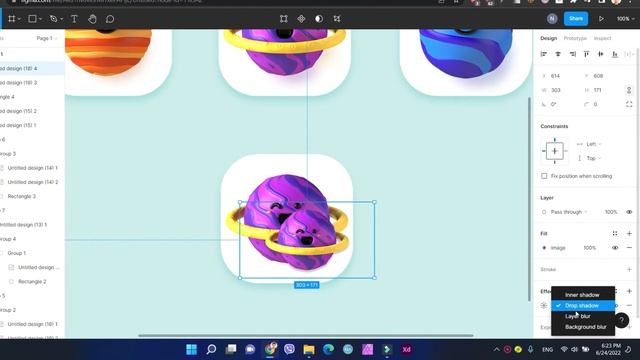Toggle Image fill visibility eye
This screenshot has width=640, height=360.
click(615, 248)
